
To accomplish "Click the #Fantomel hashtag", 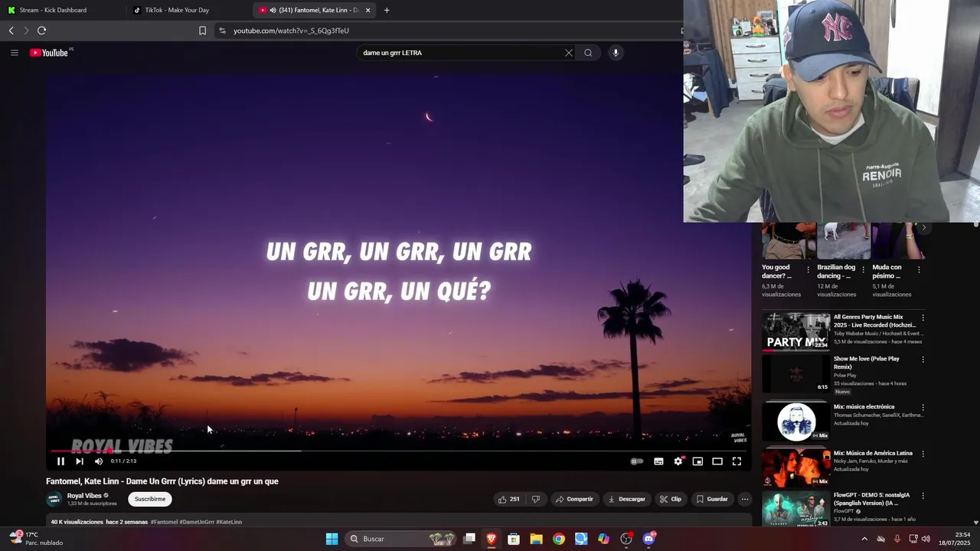I will point(164,522).
